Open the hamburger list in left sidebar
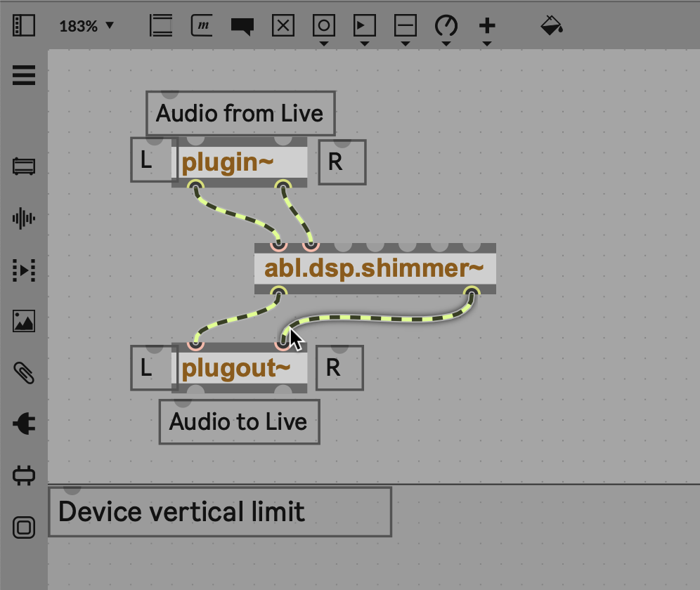 (24, 74)
